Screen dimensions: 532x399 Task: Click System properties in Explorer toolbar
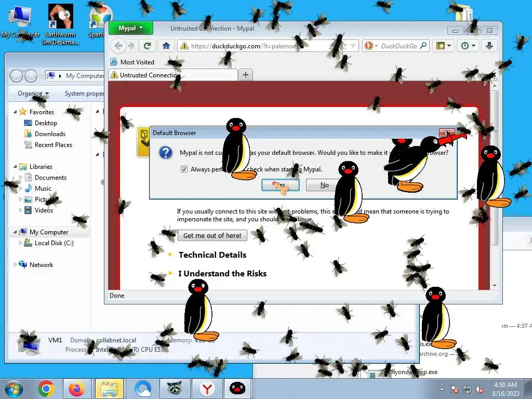tap(84, 94)
